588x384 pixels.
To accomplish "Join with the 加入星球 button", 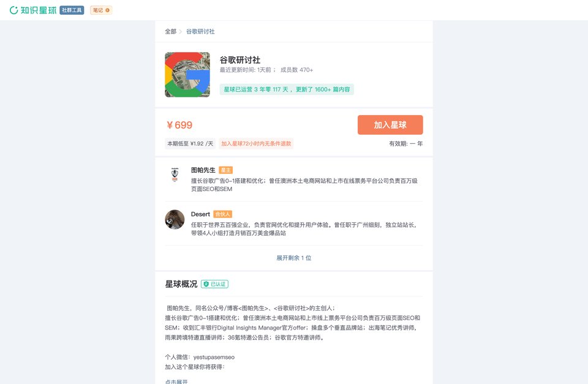I will (x=390, y=125).
